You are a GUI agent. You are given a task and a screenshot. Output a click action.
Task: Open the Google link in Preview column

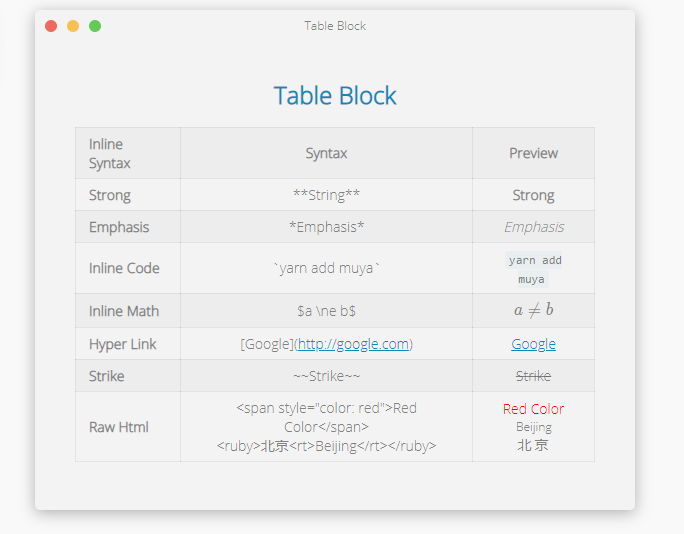pos(533,344)
